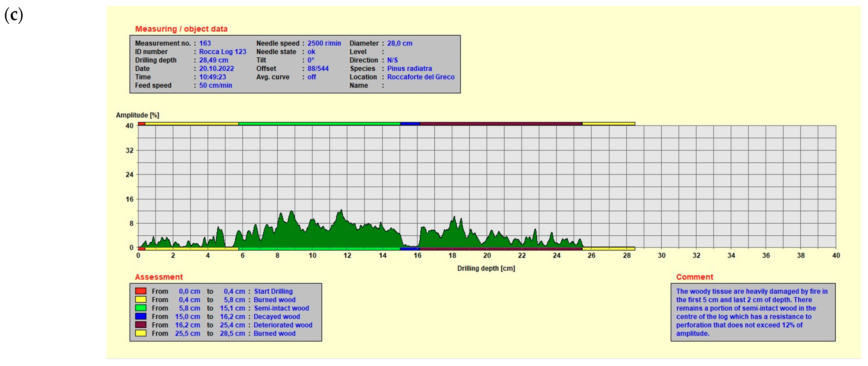Click the Assessment section heading
The width and height of the screenshot is (868, 366).
159,277
